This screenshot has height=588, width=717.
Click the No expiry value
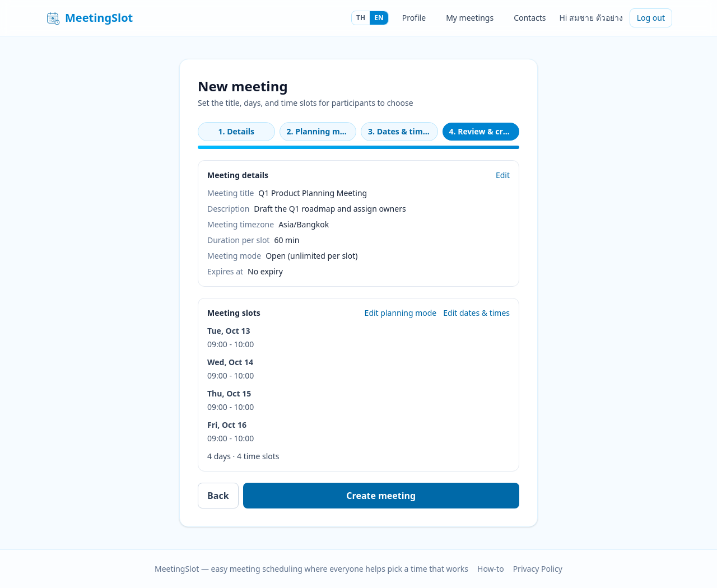(265, 272)
